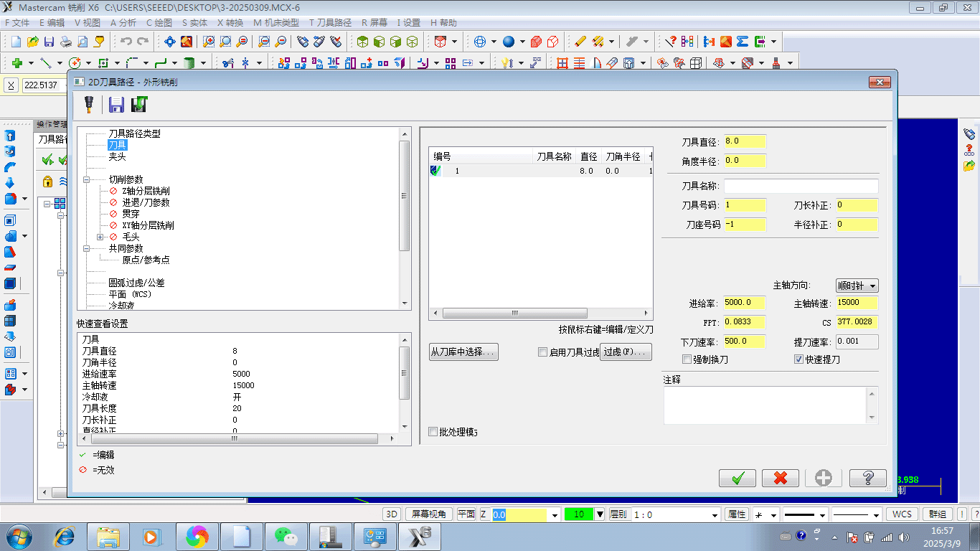The height and width of the screenshot is (551, 980).
Task: Click the globe wireframe view icon
Action: pos(480,42)
